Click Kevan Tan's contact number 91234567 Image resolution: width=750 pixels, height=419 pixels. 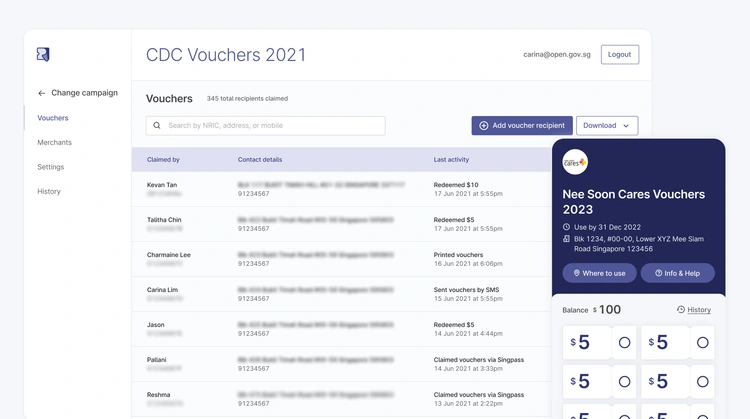[x=254, y=194]
